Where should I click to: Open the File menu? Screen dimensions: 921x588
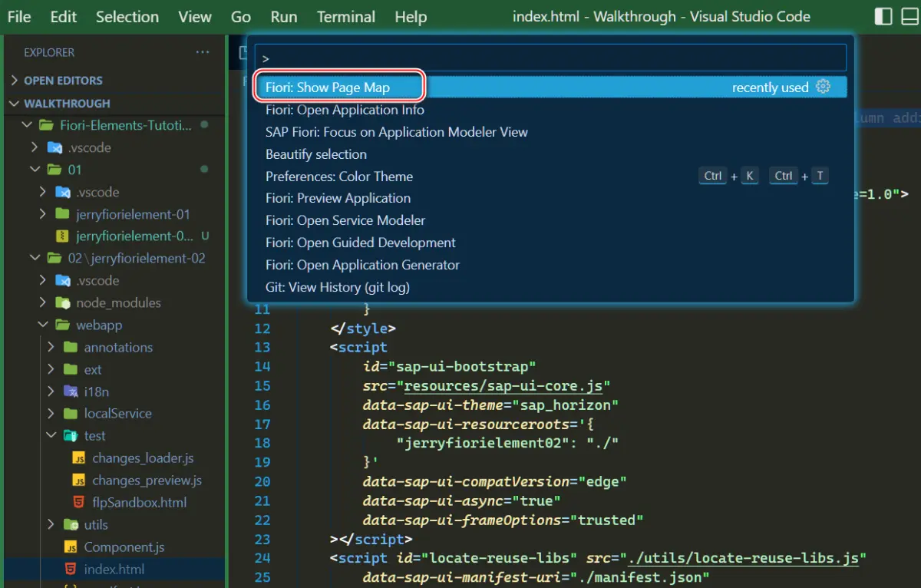tap(19, 16)
